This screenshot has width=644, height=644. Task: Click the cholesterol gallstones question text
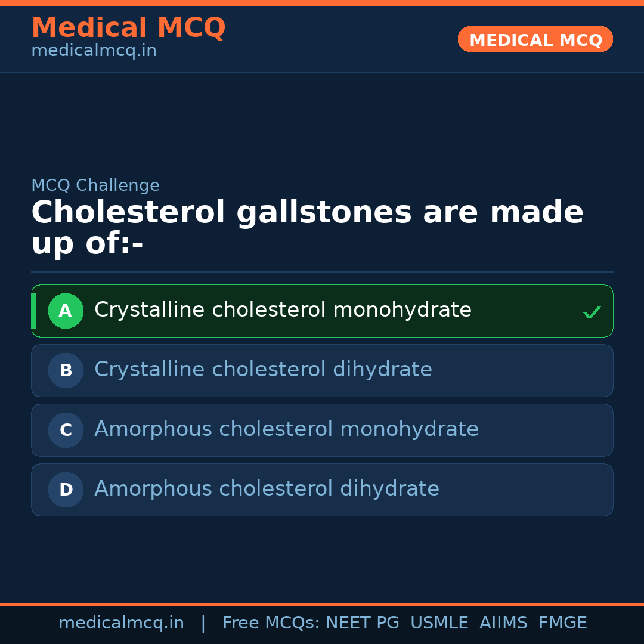[x=307, y=228]
